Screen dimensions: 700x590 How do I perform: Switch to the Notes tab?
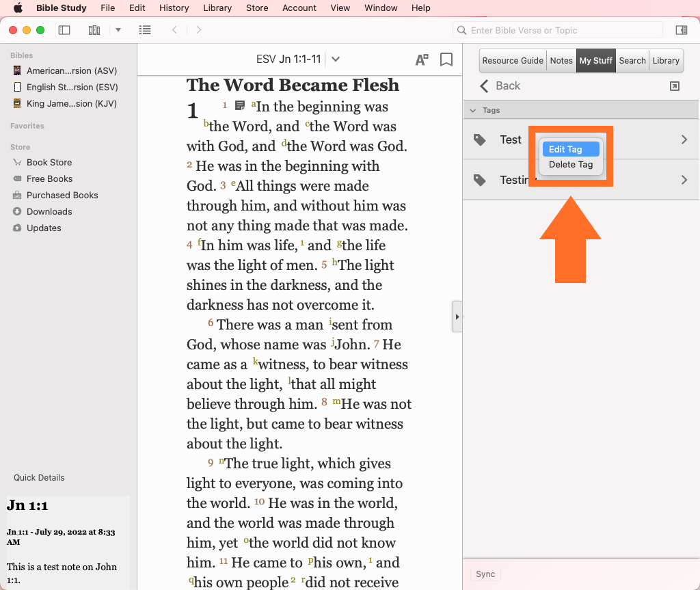tap(561, 60)
